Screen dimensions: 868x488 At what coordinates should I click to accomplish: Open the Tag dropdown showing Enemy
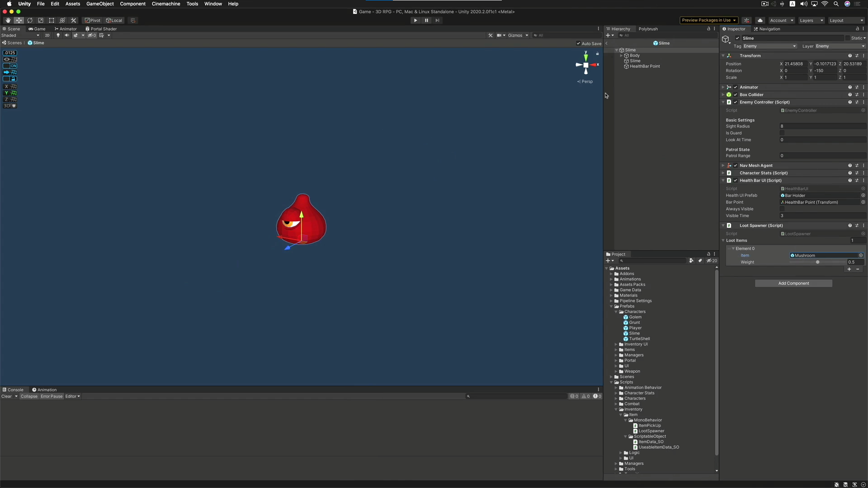coord(770,46)
